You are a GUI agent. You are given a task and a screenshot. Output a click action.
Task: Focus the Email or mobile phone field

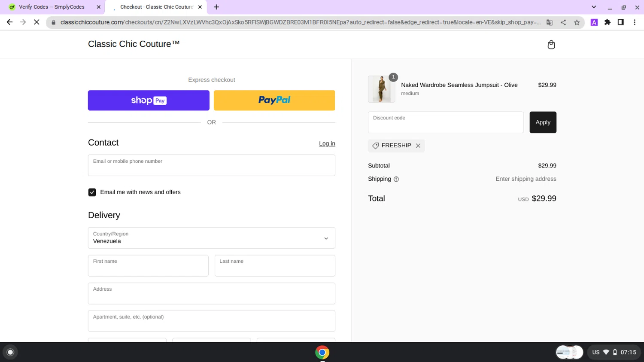(x=211, y=165)
